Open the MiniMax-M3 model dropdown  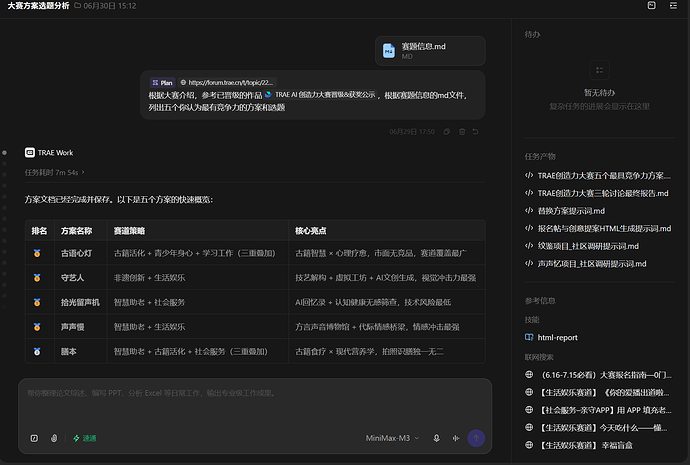[392, 438]
